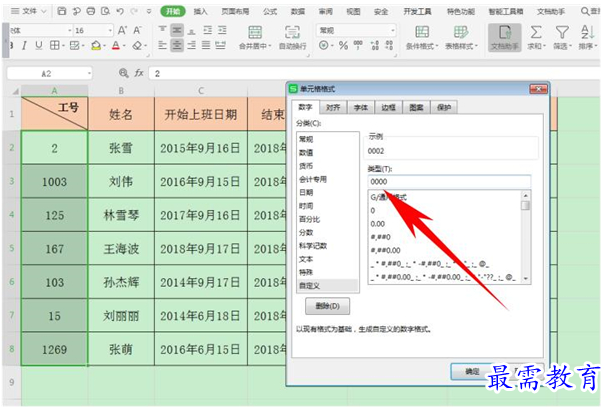609x409 pixels.
Task: Click the AutoSum sigma icon
Action: coord(536,32)
